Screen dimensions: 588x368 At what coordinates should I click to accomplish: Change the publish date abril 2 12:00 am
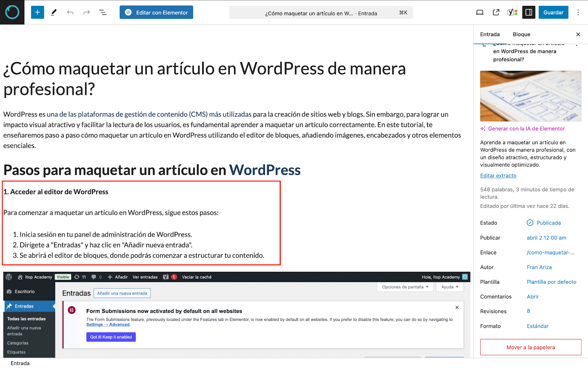546,238
